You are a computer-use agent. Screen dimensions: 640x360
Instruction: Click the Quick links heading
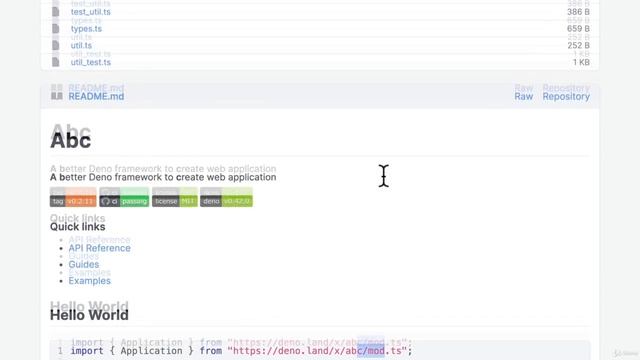pyautogui.click(x=78, y=227)
